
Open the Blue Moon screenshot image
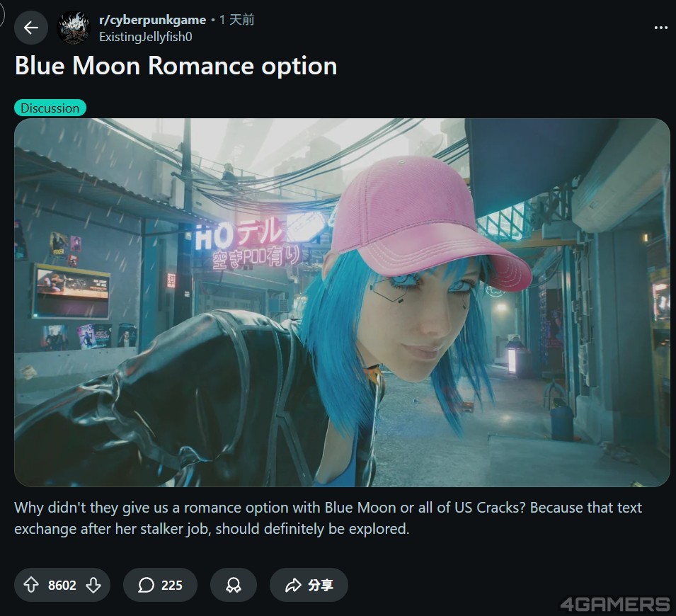click(342, 302)
